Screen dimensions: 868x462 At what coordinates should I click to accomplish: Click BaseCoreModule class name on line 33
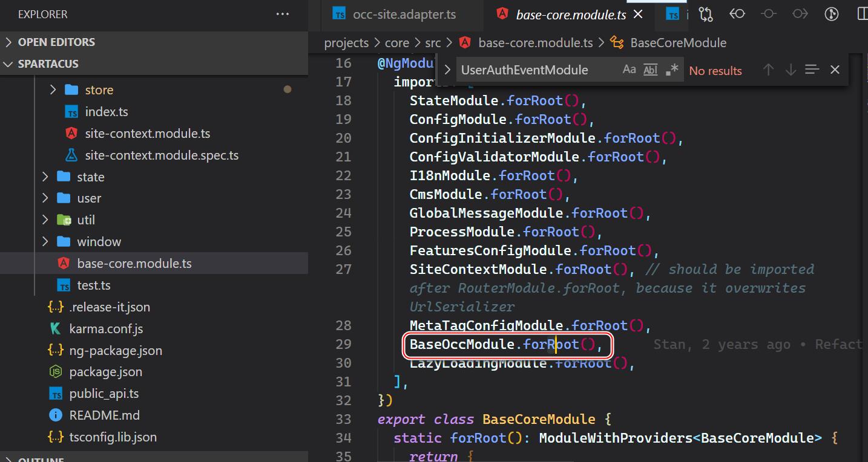click(539, 420)
